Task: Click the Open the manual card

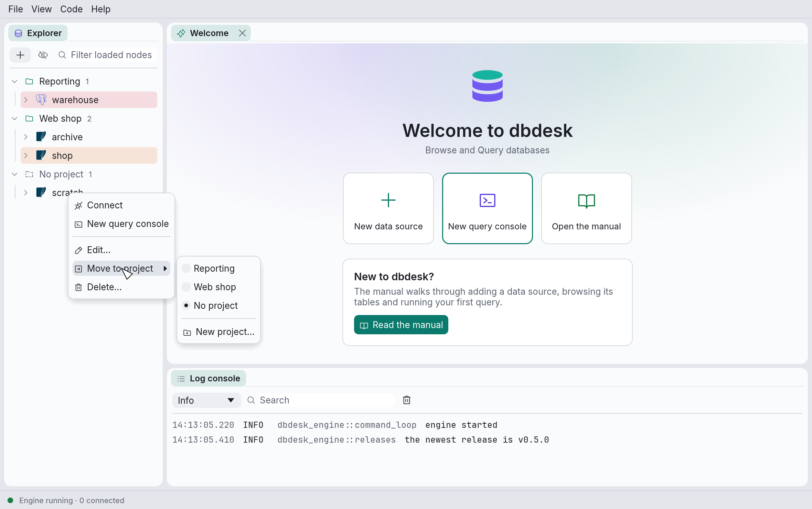Action: pos(586,208)
